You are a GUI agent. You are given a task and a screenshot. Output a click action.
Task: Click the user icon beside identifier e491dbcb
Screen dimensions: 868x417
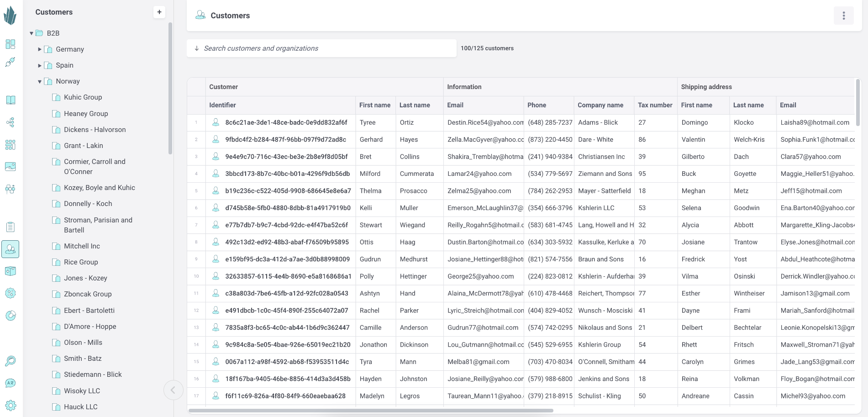[x=216, y=310]
